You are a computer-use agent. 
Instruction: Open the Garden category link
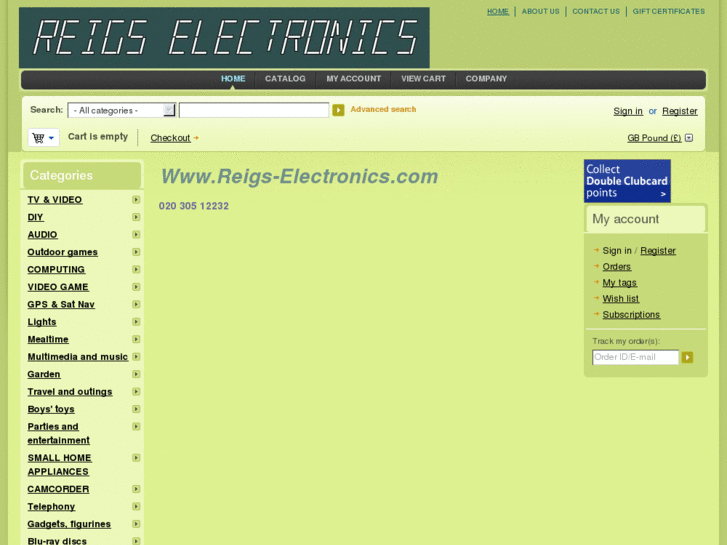click(44, 374)
